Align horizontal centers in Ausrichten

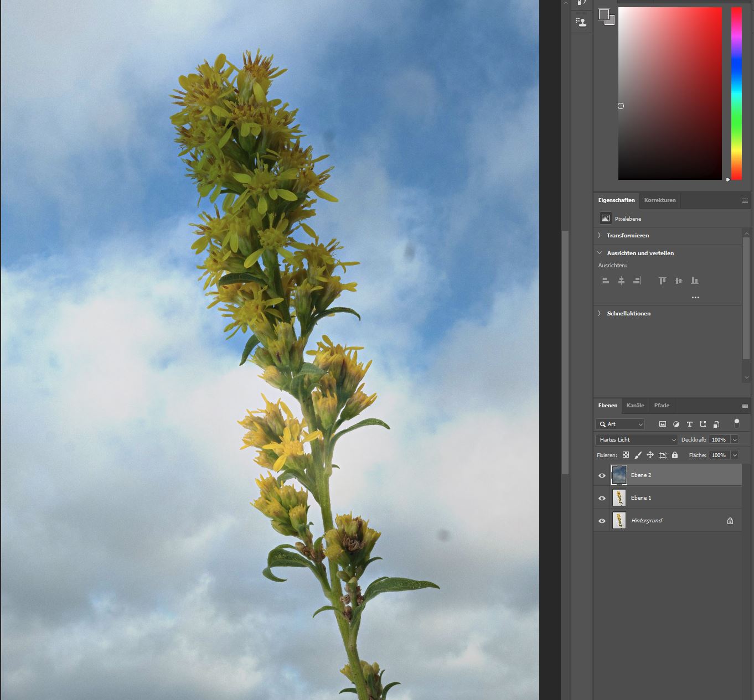click(621, 281)
